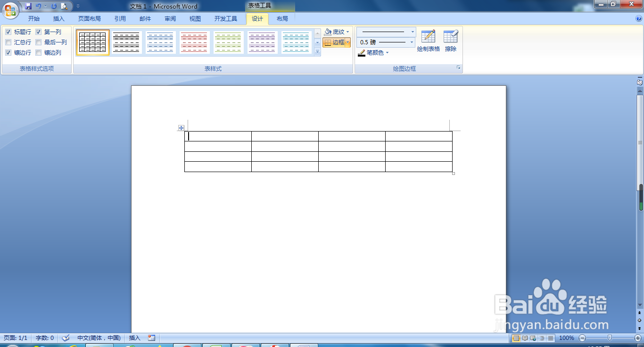
Task: Open the 视图 (View) tab
Action: tap(195, 19)
